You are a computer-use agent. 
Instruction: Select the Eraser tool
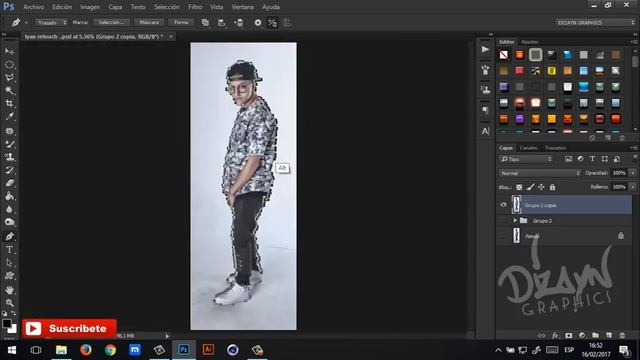click(x=9, y=183)
